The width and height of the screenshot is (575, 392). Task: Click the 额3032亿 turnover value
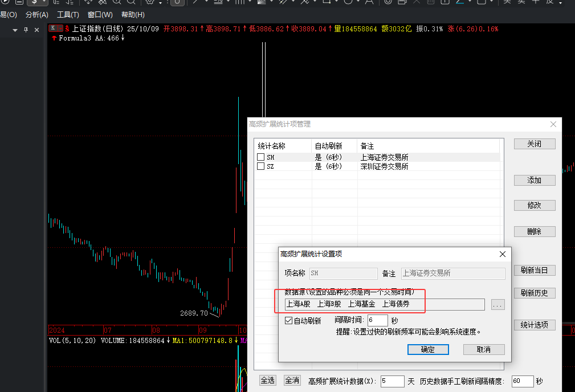[x=397, y=28]
